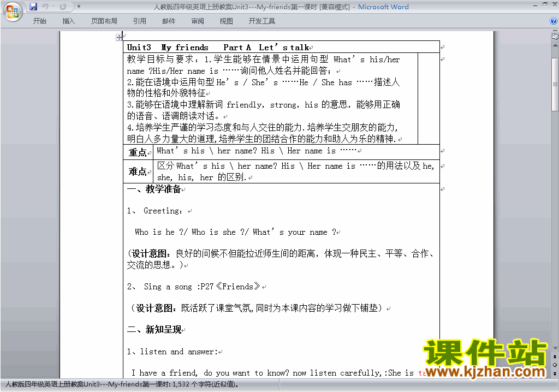559x392 pixels.
Task: Click the text 'Part A Let's talk'
Action: point(266,47)
